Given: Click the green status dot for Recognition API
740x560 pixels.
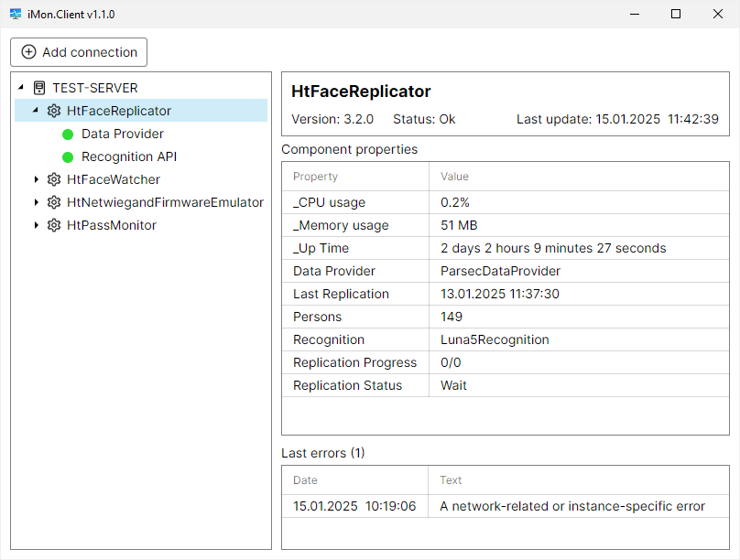Looking at the screenshot, I should pyautogui.click(x=68, y=157).
